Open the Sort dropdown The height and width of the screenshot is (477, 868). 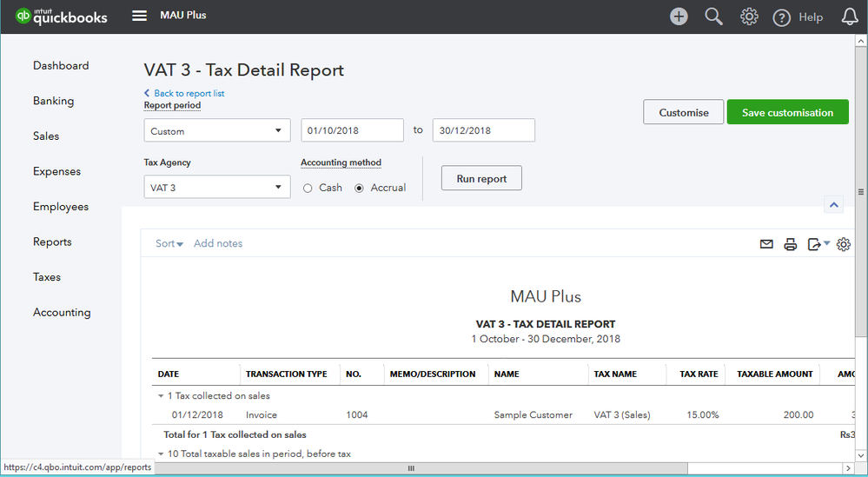tap(169, 243)
